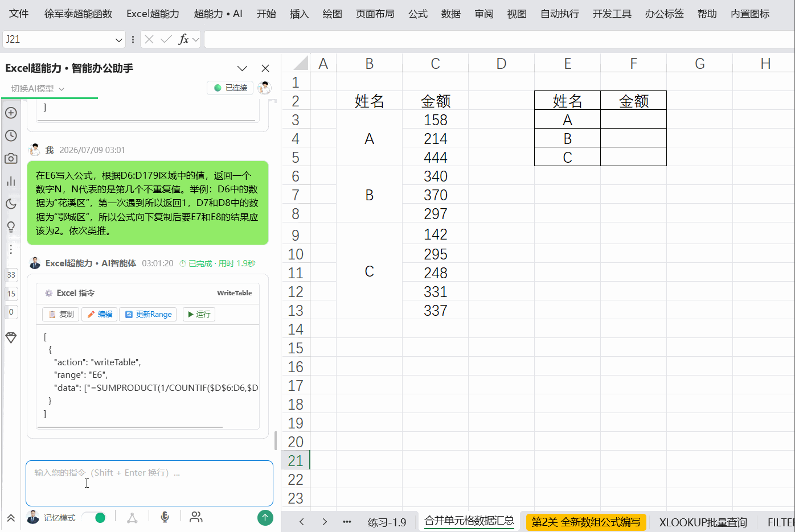
Task: Activate the microphone voice input
Action: coord(165,517)
